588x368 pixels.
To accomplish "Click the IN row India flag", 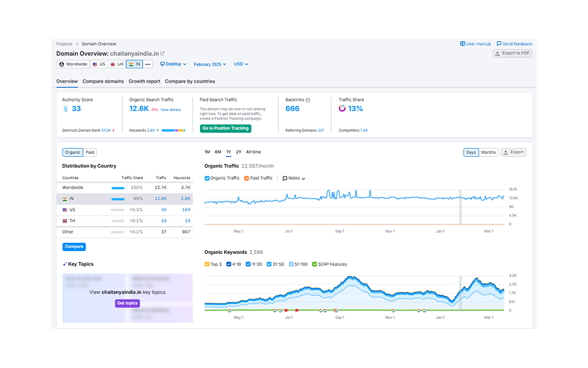I will pos(65,199).
